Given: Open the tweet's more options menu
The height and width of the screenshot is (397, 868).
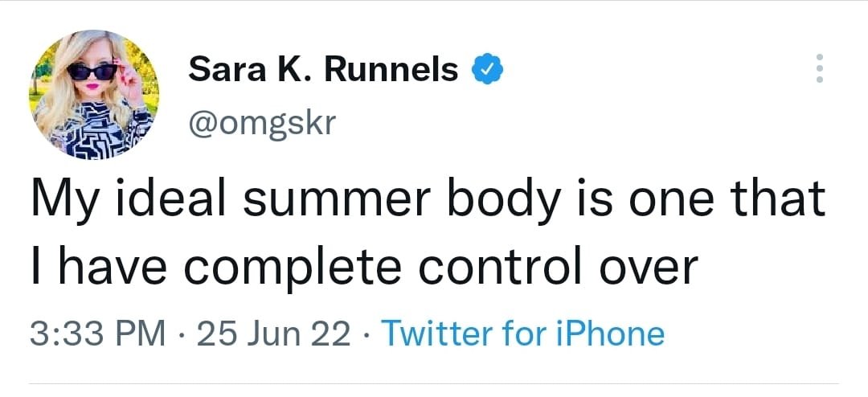Looking at the screenshot, I should click(x=820, y=70).
